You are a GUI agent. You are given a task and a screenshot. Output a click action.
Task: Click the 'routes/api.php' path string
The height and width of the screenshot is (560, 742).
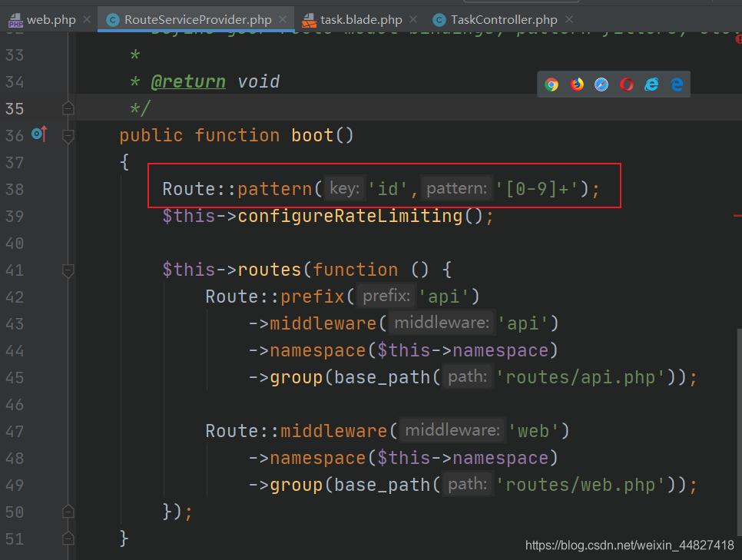tap(580, 378)
